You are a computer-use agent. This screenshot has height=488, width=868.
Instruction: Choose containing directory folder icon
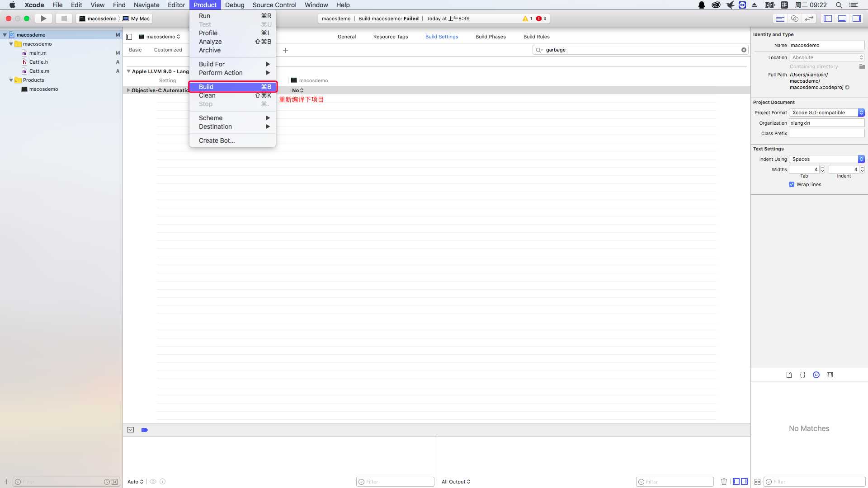coord(862,66)
